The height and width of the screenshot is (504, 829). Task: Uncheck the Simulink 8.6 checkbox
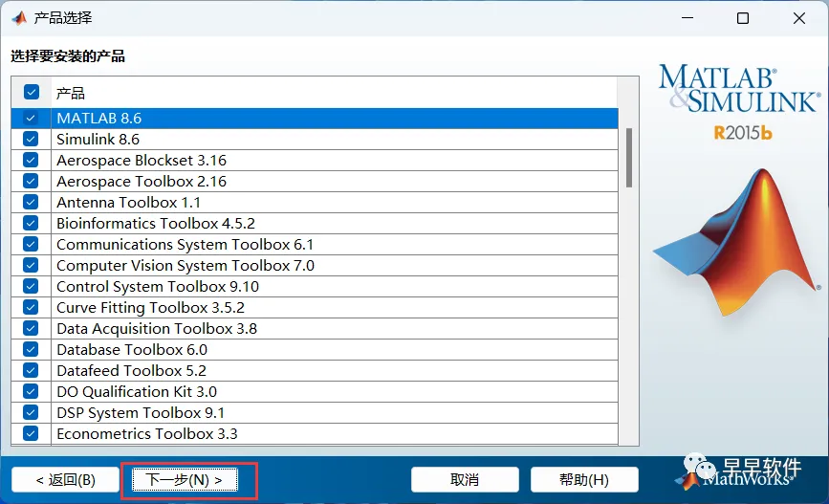point(31,139)
